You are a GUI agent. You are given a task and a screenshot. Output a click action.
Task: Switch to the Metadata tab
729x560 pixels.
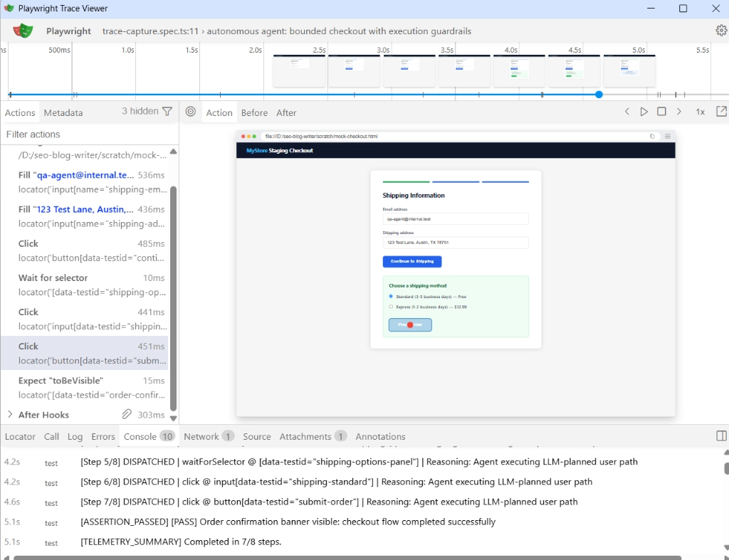63,112
